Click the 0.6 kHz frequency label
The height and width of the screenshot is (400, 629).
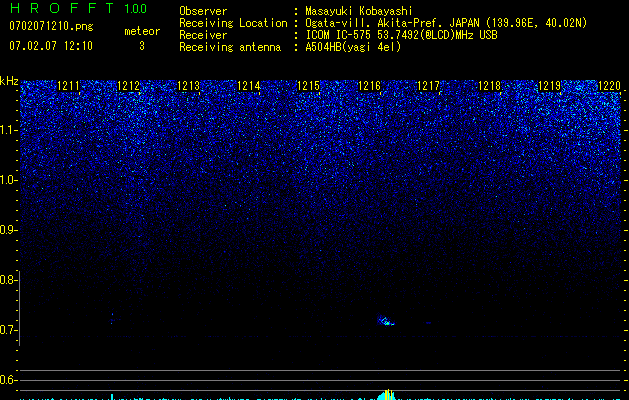[x=8, y=380]
